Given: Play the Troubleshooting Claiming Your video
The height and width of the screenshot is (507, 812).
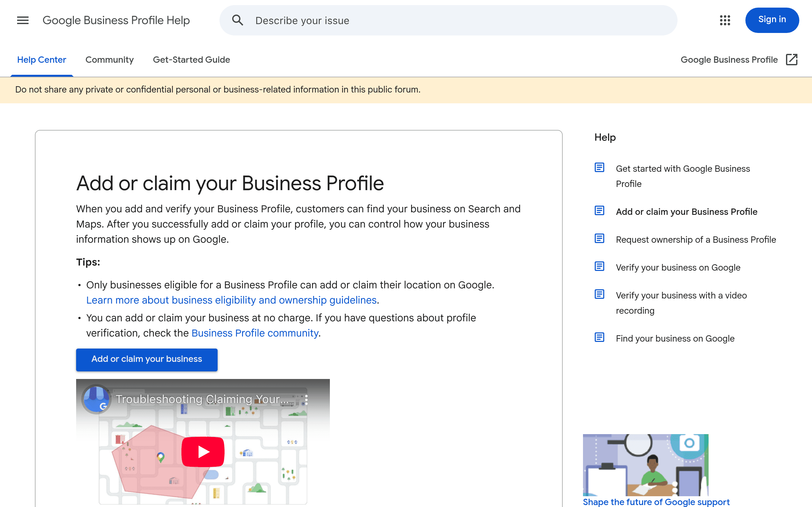Looking at the screenshot, I should pyautogui.click(x=203, y=451).
